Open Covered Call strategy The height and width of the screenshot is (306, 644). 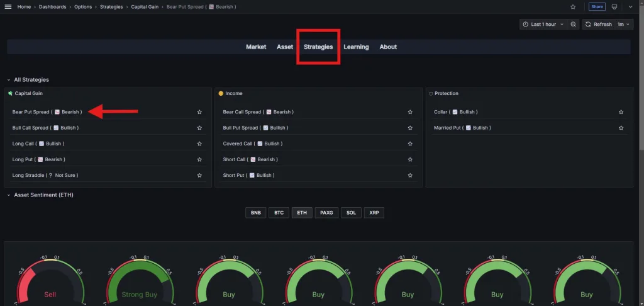(x=253, y=144)
